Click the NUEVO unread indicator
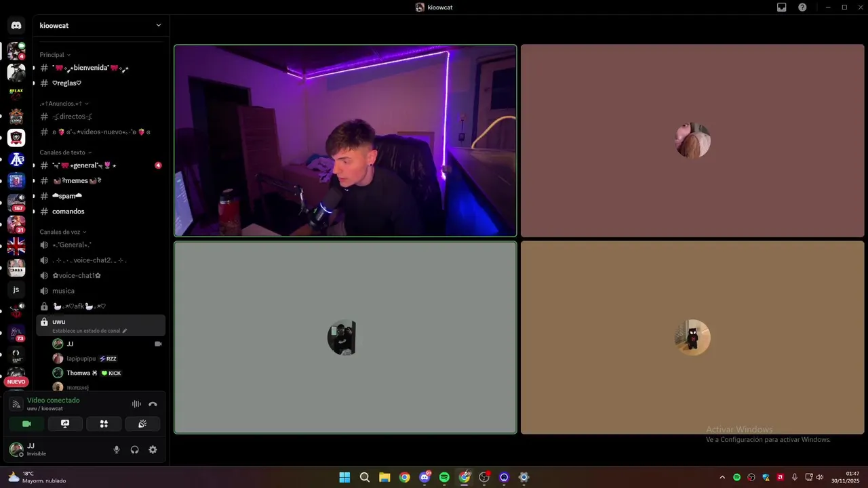Screen dimensions: 868x488 [x=16, y=382]
